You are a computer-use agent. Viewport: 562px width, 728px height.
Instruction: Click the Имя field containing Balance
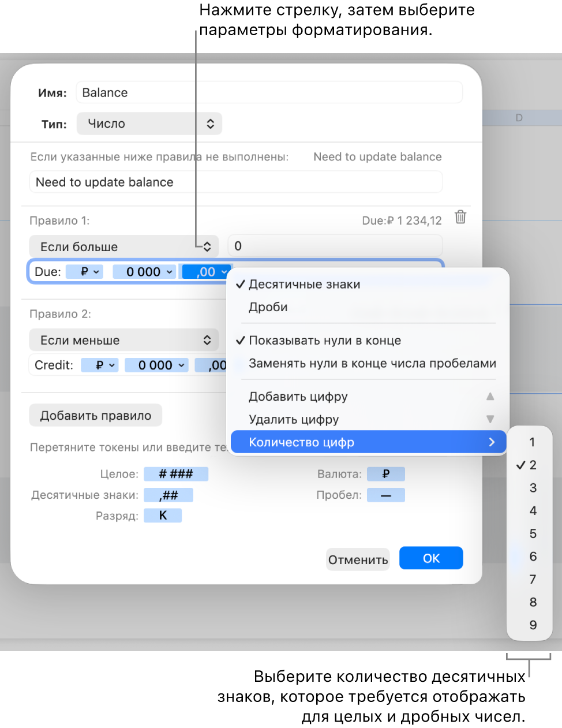click(269, 92)
